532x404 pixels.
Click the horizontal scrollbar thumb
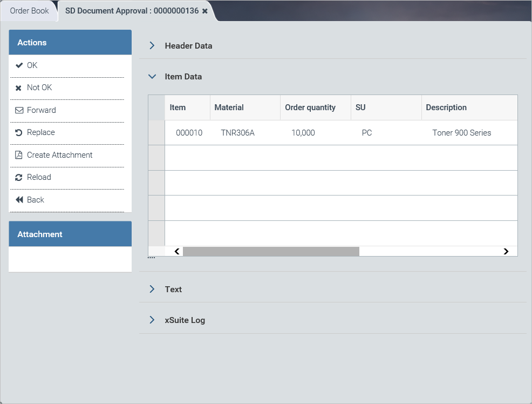tap(271, 251)
